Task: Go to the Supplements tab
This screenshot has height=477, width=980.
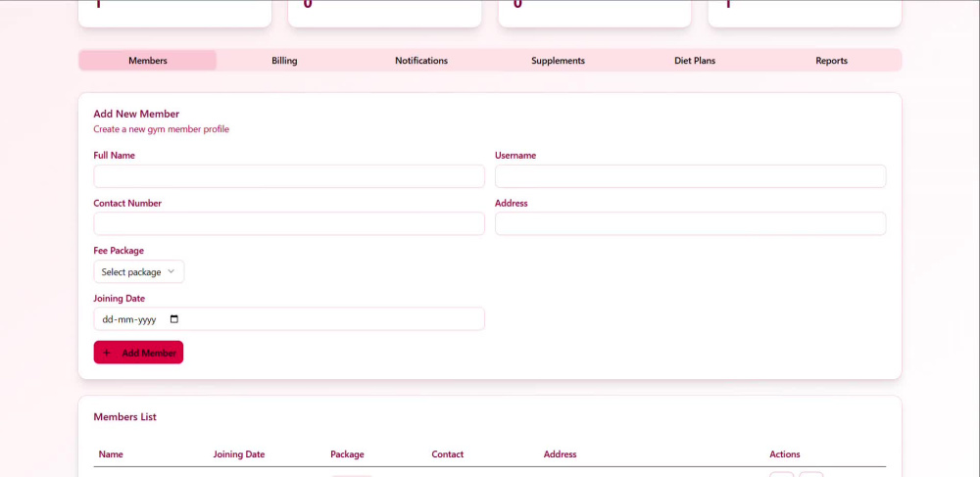Action: click(559, 61)
